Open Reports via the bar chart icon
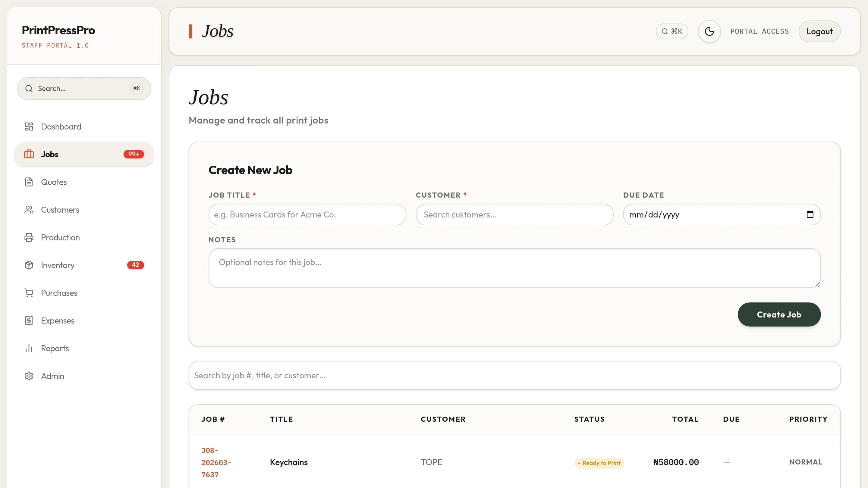Screen dimensions: 868x488 [29, 348]
